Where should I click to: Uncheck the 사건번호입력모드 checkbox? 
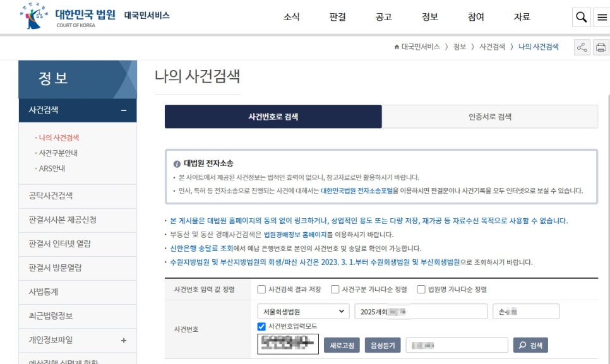[261, 326]
